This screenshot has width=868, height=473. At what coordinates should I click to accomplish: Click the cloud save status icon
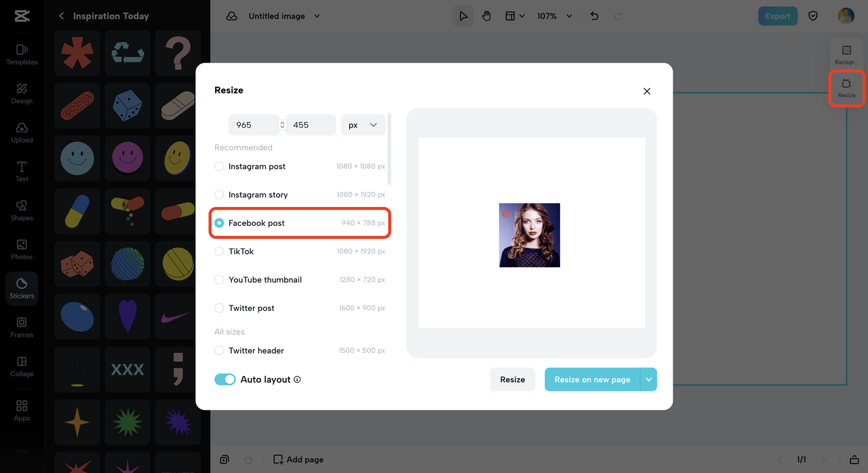[x=231, y=16]
